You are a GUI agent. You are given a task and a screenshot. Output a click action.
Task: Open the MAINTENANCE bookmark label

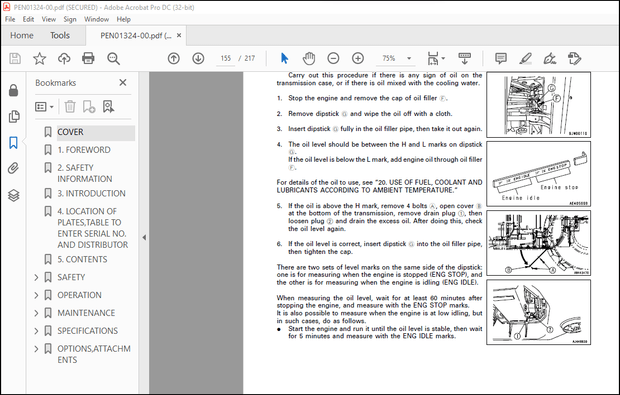point(86,313)
